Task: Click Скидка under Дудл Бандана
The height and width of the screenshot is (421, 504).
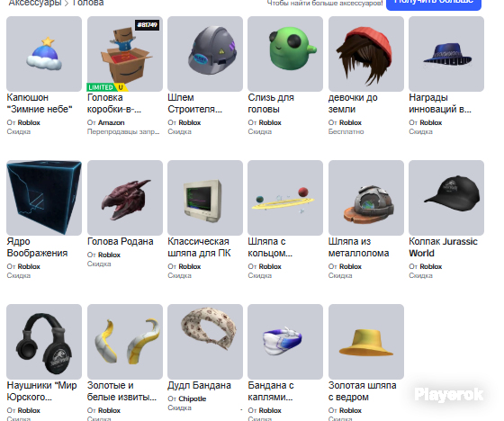Action: (x=179, y=408)
